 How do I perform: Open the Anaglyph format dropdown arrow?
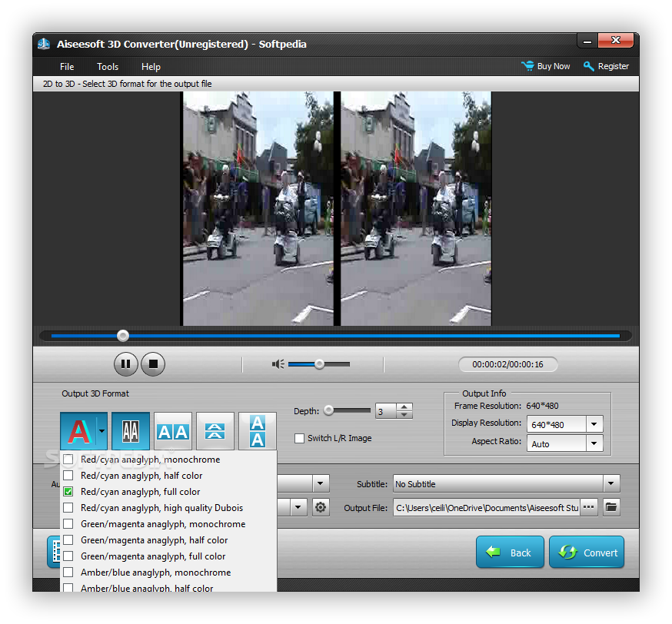102,431
